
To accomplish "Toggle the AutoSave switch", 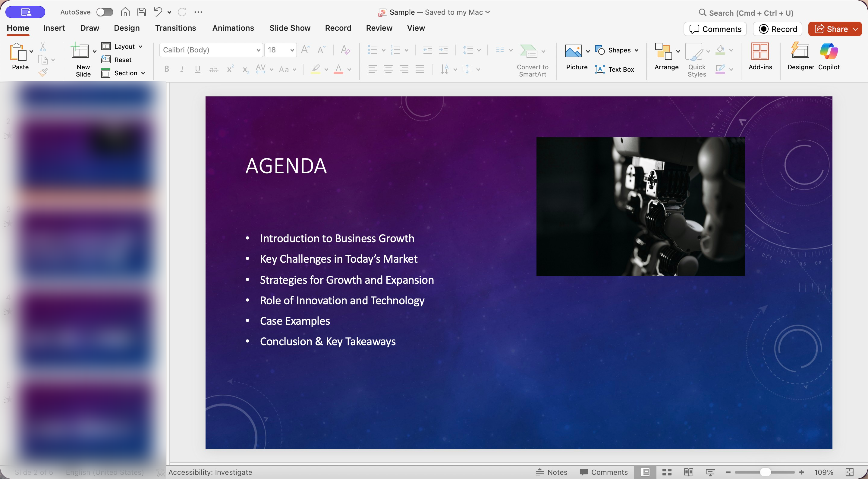I will (105, 12).
